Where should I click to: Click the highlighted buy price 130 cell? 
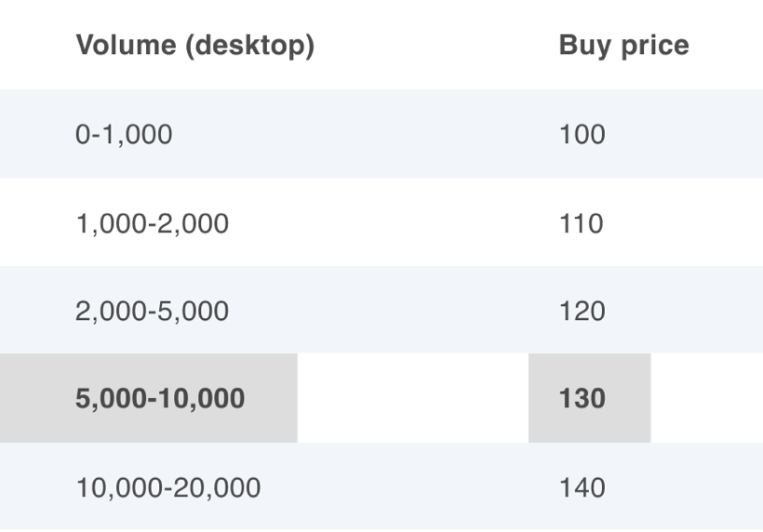tap(590, 398)
